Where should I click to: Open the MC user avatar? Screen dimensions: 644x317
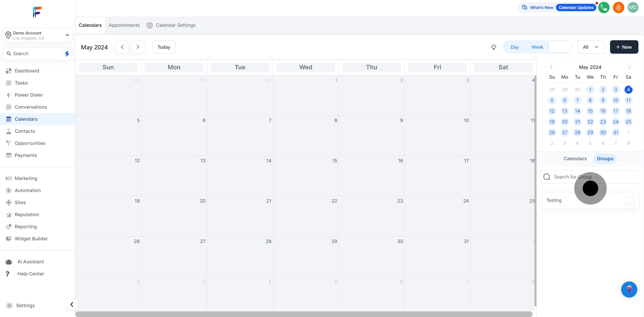(x=633, y=8)
